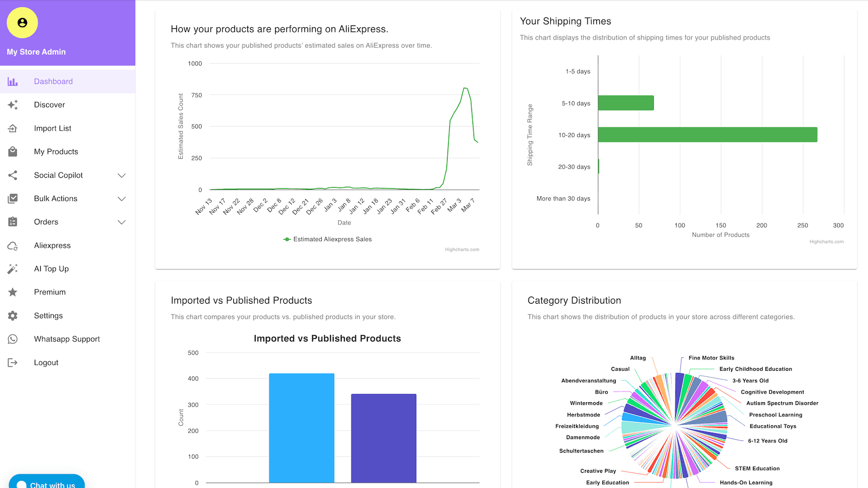Toggle the Estimated Aliexpress Sales legend entry
The width and height of the screenshot is (868, 488).
pos(327,239)
